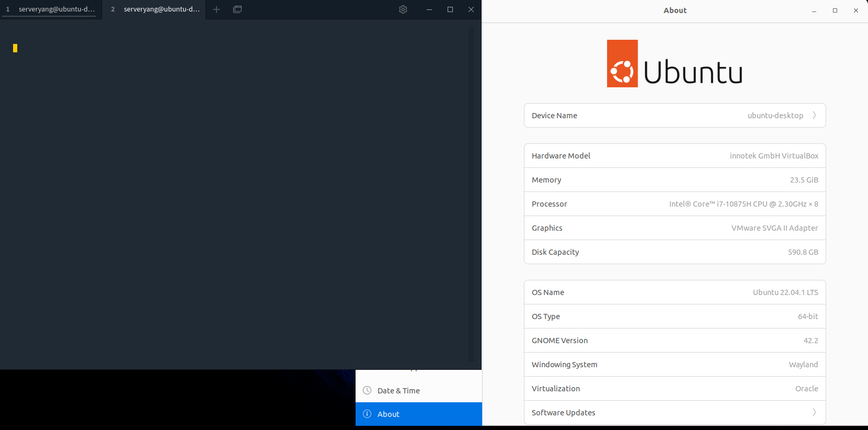Minimize the About settings window
Image resolution: width=868 pixels, height=430 pixels.
(x=814, y=10)
